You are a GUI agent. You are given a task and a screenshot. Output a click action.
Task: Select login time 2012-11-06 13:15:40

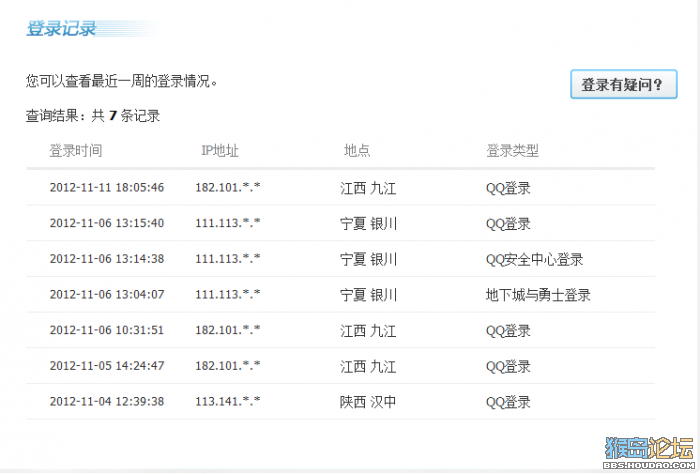click(107, 223)
